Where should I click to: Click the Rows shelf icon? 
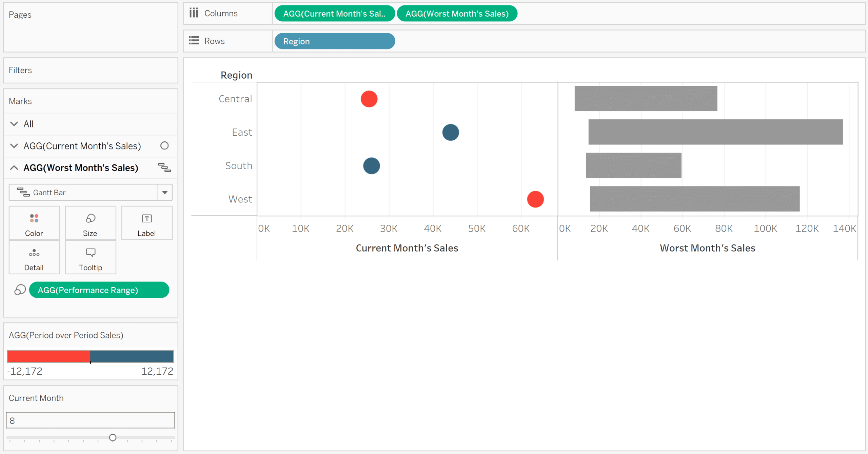pos(194,41)
